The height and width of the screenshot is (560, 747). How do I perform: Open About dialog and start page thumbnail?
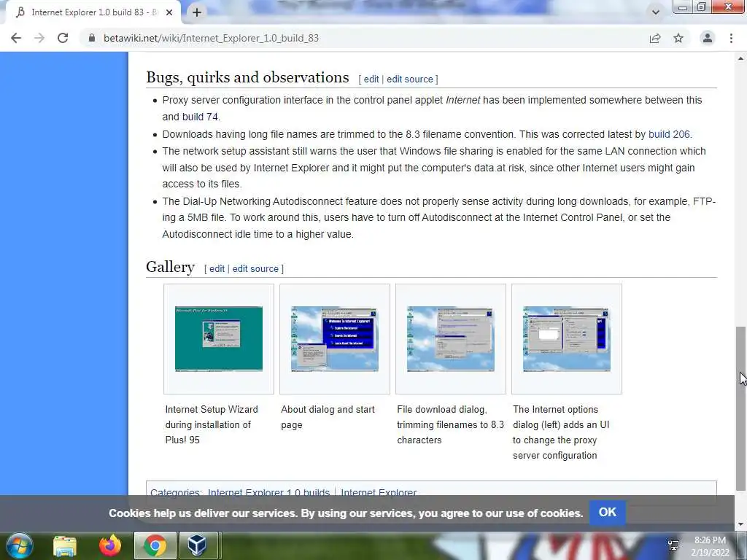pyautogui.click(x=334, y=338)
